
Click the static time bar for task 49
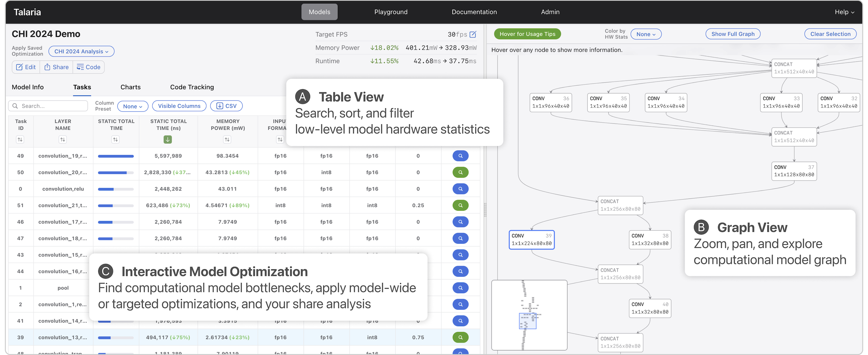click(x=116, y=156)
